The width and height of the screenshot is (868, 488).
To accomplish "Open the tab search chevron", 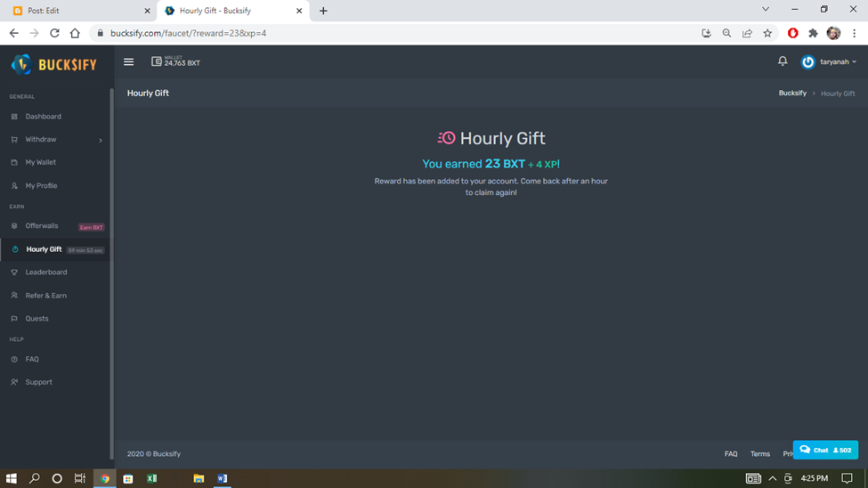I will point(766,10).
